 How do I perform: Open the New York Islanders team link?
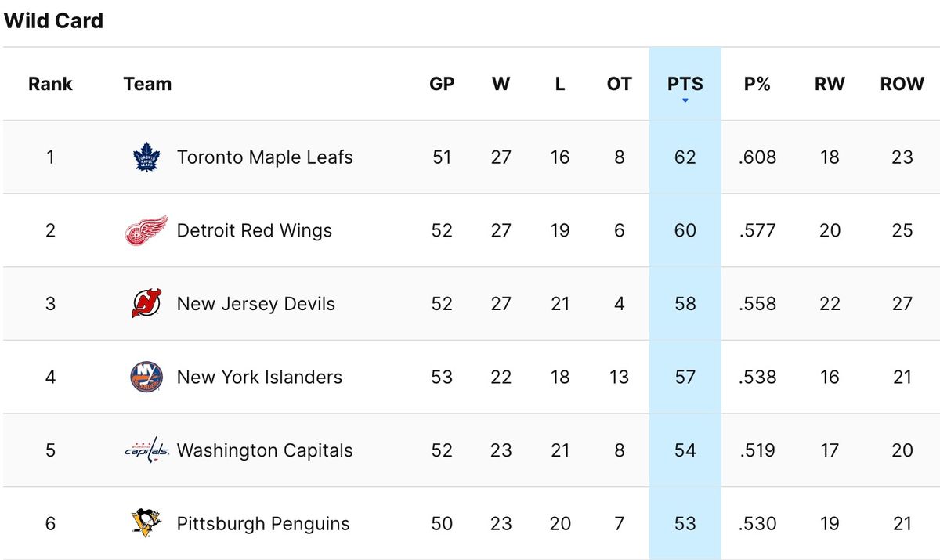pos(259,378)
